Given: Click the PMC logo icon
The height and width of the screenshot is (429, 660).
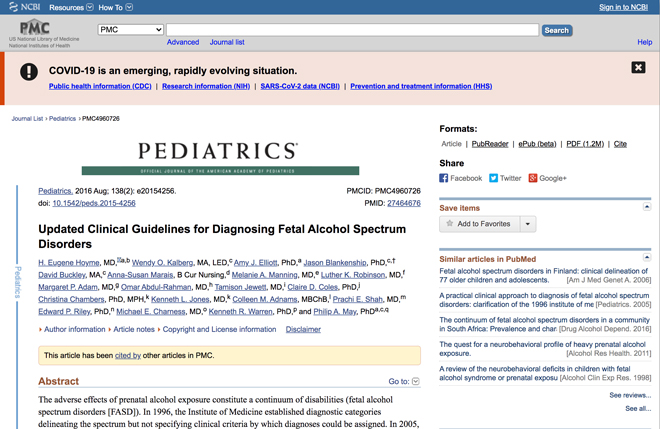Looking at the screenshot, I should [x=35, y=29].
